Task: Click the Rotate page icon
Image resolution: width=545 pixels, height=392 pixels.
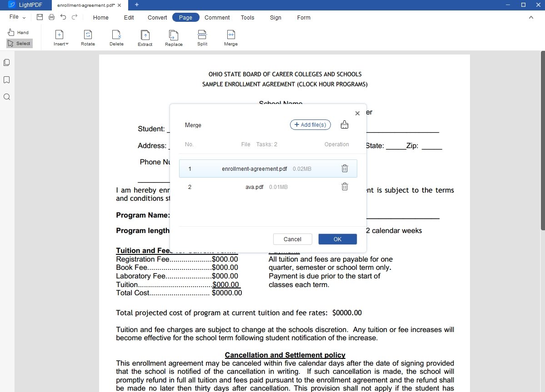Action: pyautogui.click(x=88, y=35)
